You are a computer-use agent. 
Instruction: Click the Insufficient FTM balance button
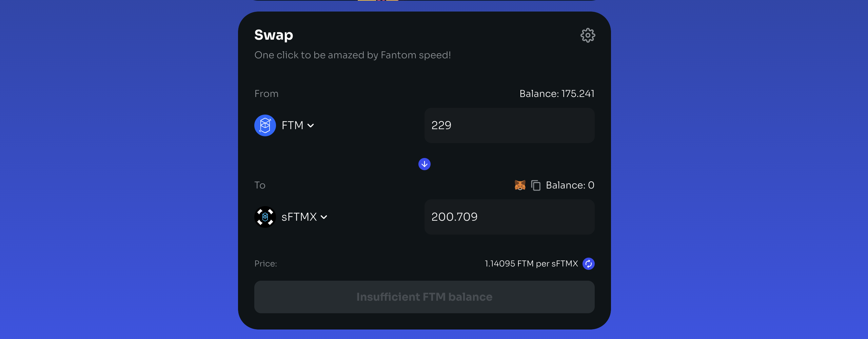424,297
